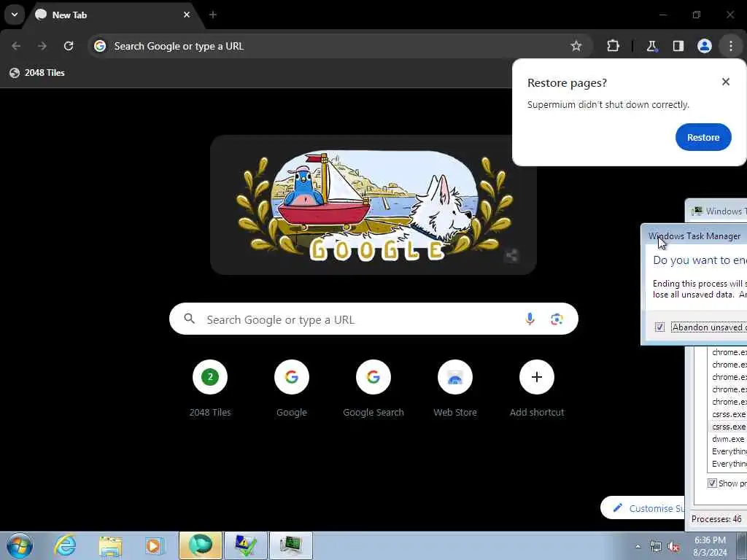The height and width of the screenshot is (560, 747).
Task: Switch to Supermium taskbar button
Action: click(201, 545)
